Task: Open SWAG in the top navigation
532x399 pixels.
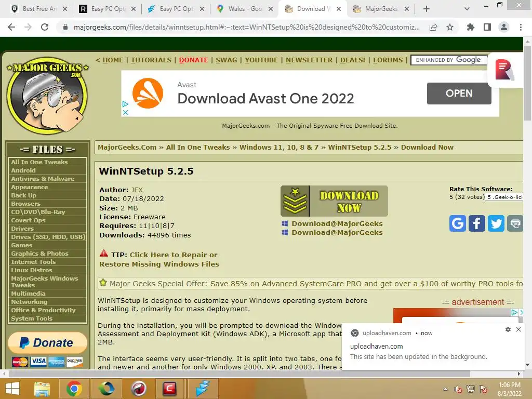Action: [227, 60]
